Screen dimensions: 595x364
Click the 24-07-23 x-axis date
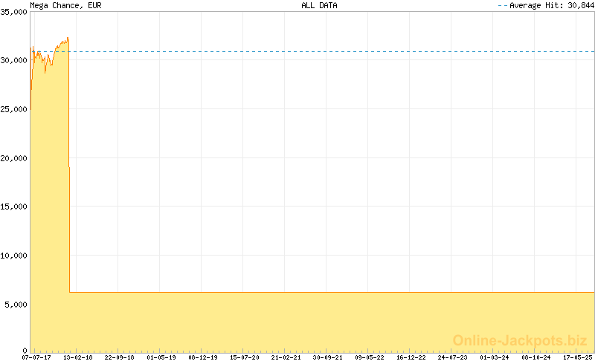tap(453, 357)
